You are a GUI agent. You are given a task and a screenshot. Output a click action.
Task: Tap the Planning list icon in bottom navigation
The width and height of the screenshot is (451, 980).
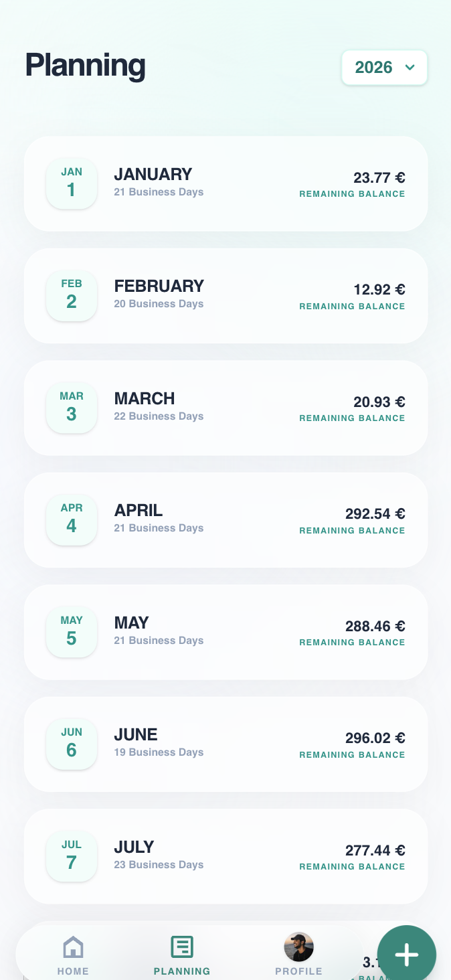click(x=181, y=946)
